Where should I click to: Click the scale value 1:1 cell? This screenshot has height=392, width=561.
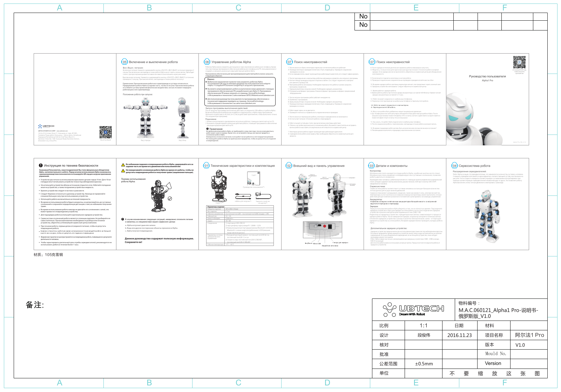pos(424,325)
